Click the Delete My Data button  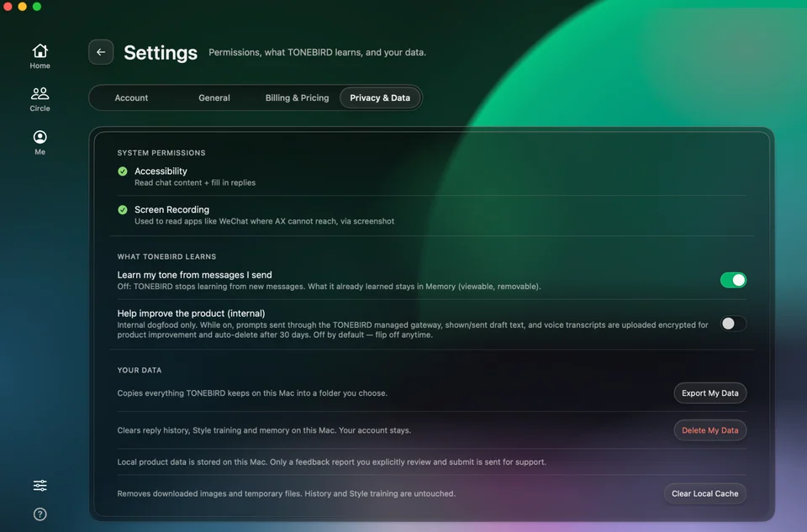coord(709,430)
